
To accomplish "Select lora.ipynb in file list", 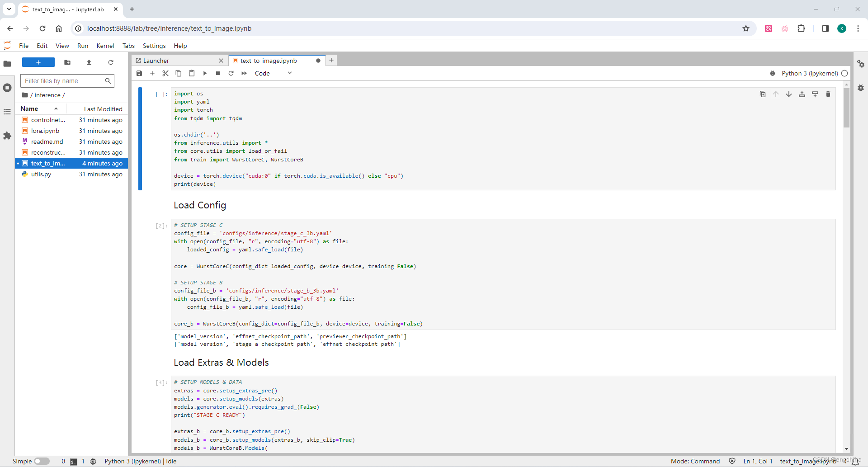I will [x=72, y=131].
